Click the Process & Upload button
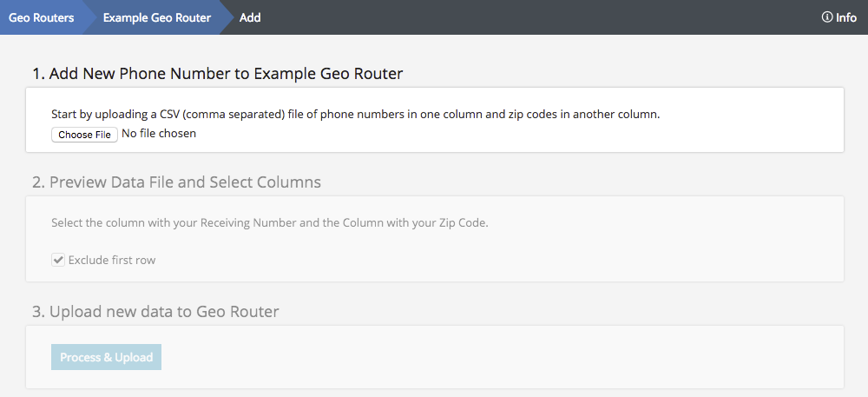The height and width of the screenshot is (397, 868). 106,357
